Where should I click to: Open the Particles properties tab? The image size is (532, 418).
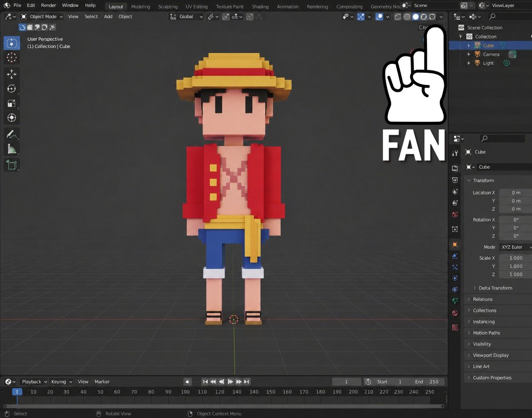455,267
